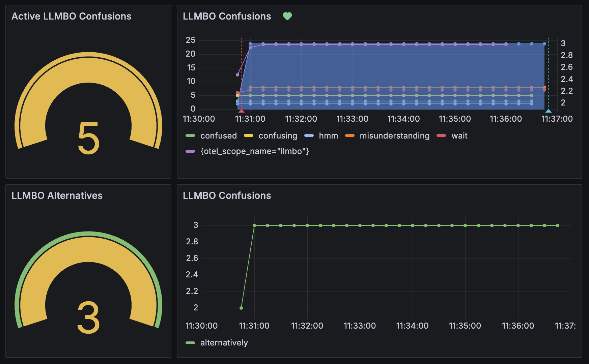The height and width of the screenshot is (364, 589).
Task: Open the blue hmm series color picker
Action: (x=309, y=136)
